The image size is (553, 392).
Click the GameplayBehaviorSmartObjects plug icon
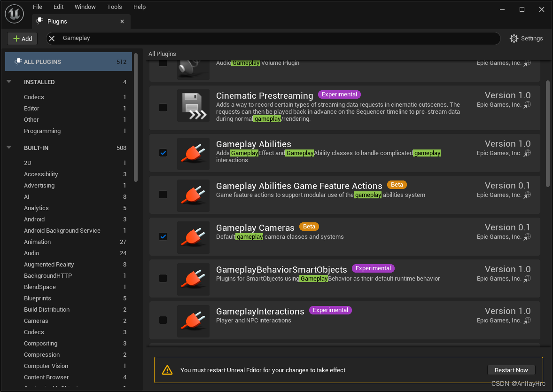tap(193, 280)
